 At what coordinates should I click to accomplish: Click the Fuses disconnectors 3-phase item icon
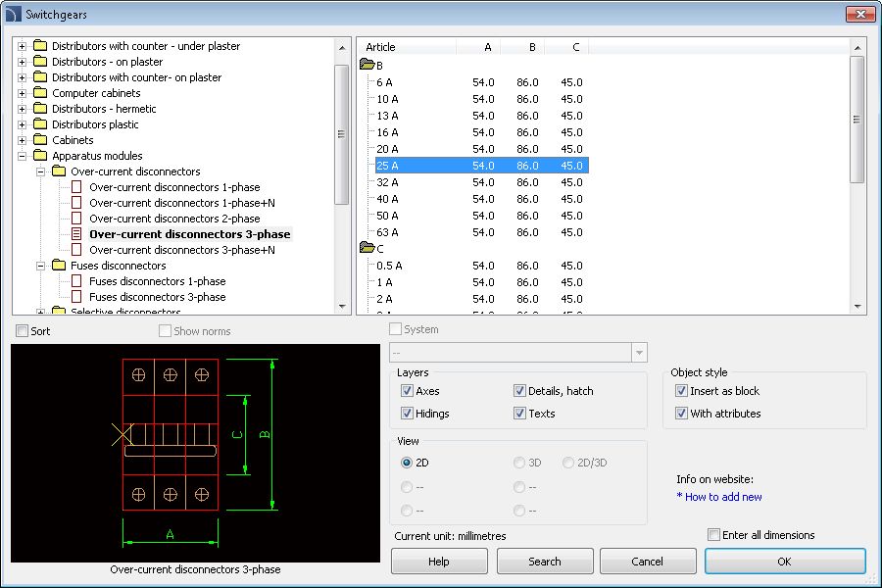point(77,297)
